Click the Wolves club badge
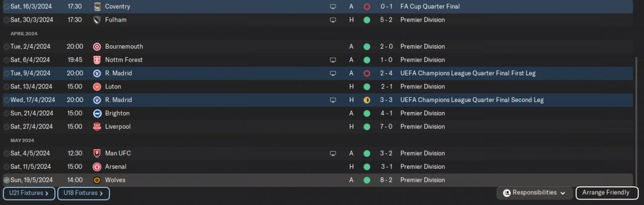This screenshot has height=205, width=644. [97, 180]
